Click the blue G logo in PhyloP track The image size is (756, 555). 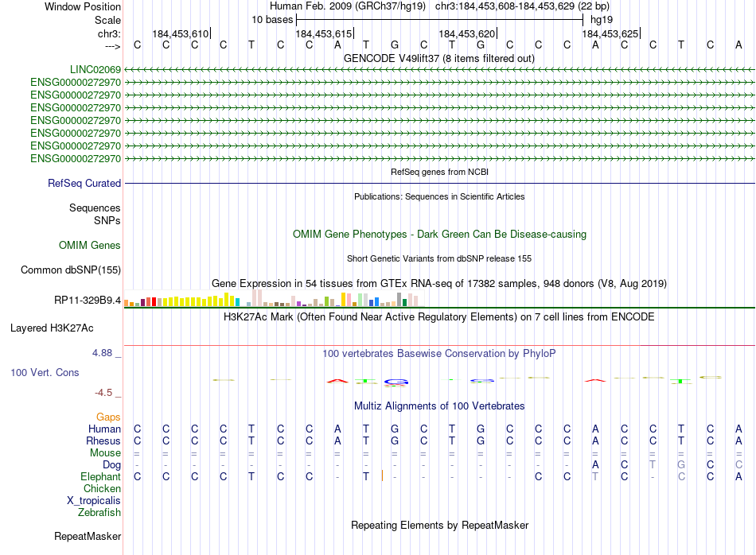[x=396, y=382]
